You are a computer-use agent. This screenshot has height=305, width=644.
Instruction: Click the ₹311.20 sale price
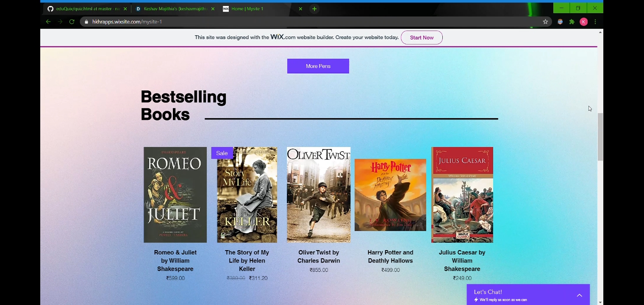pos(258,278)
